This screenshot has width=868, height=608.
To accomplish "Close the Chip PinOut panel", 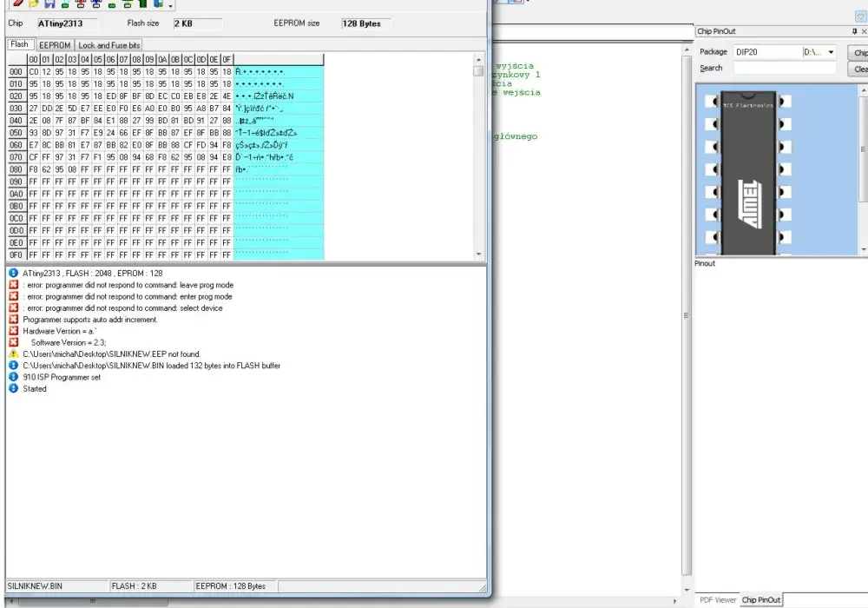I will (x=864, y=31).
